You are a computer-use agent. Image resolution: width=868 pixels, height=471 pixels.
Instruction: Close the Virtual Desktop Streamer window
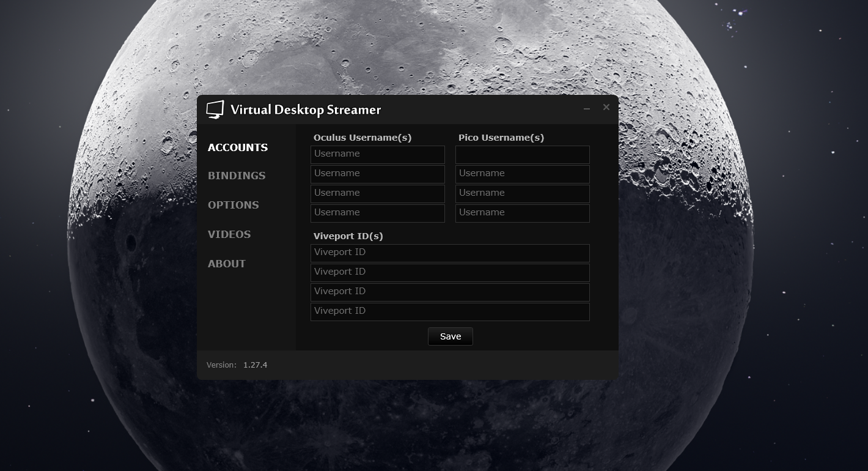(x=606, y=107)
